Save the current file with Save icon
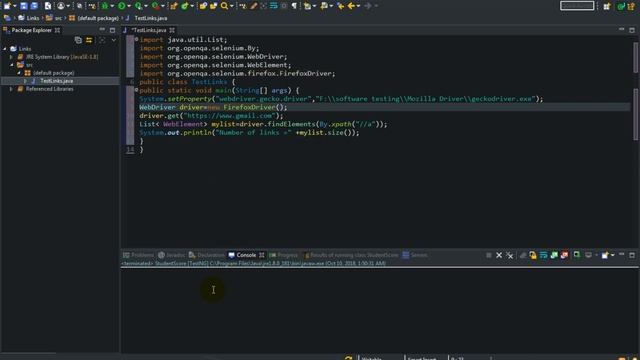Screen dimensions: 640x360 (x=24, y=6)
